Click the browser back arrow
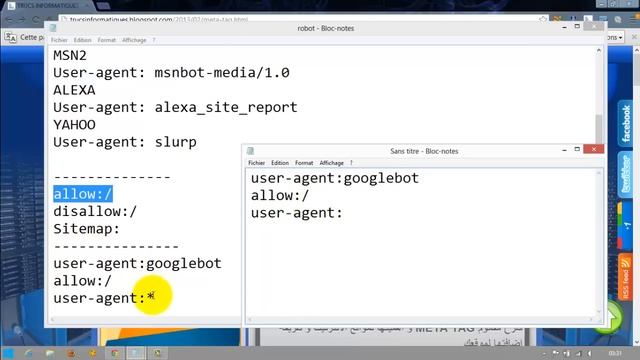 (x=9, y=19)
